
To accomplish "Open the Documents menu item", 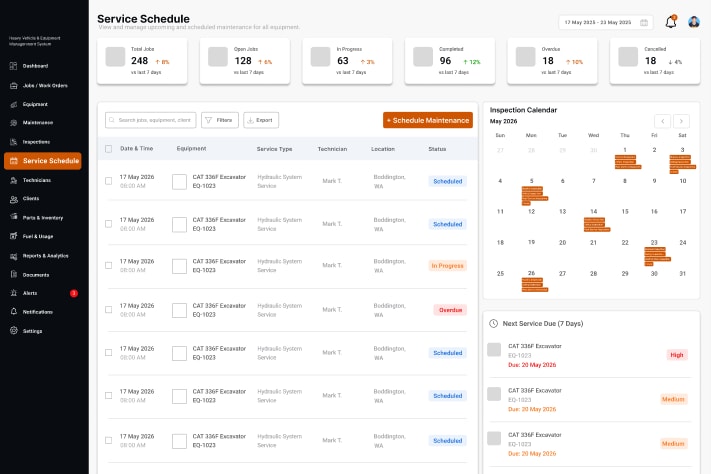I will coord(36,274).
